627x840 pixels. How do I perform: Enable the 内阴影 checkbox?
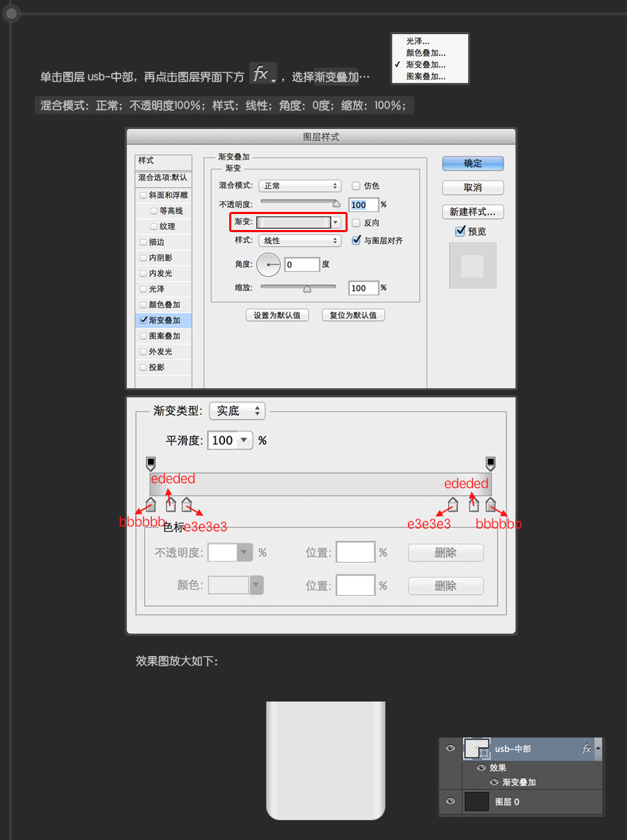click(144, 258)
